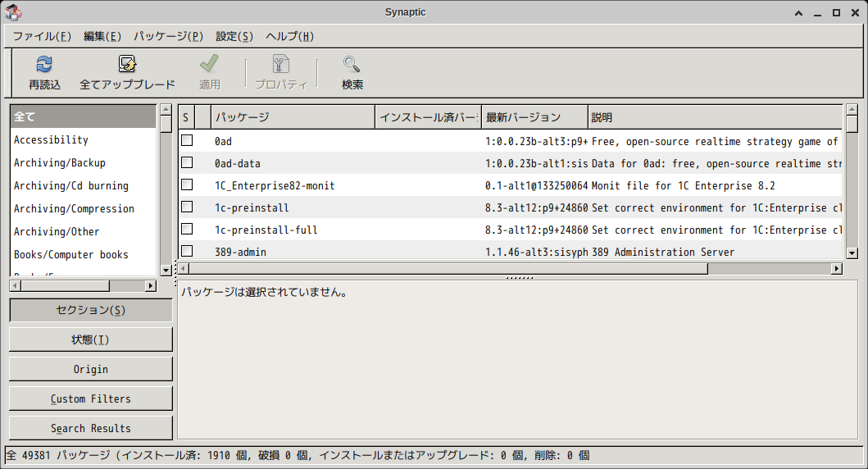
Task: Sort by インストール済バージョン column header
Action: coord(429,117)
